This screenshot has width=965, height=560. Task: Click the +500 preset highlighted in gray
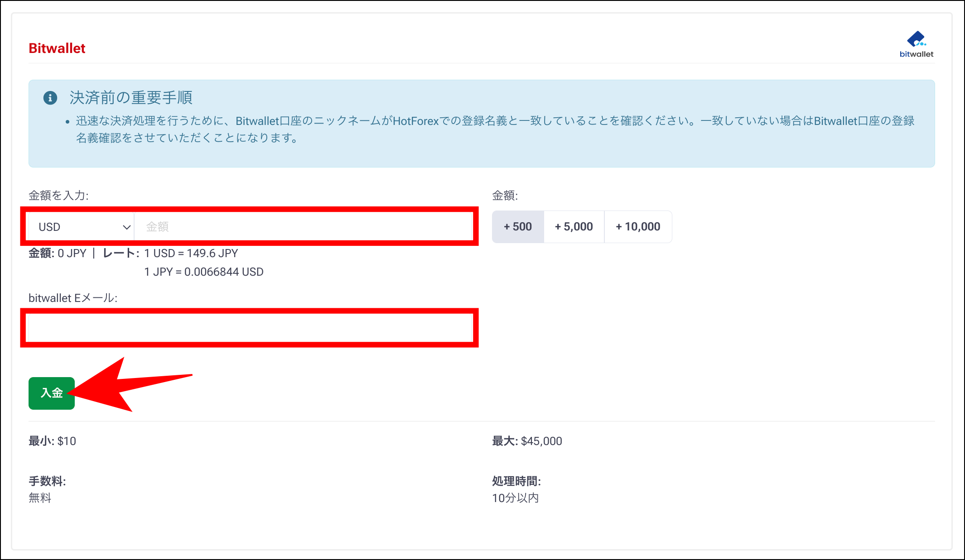click(x=517, y=226)
